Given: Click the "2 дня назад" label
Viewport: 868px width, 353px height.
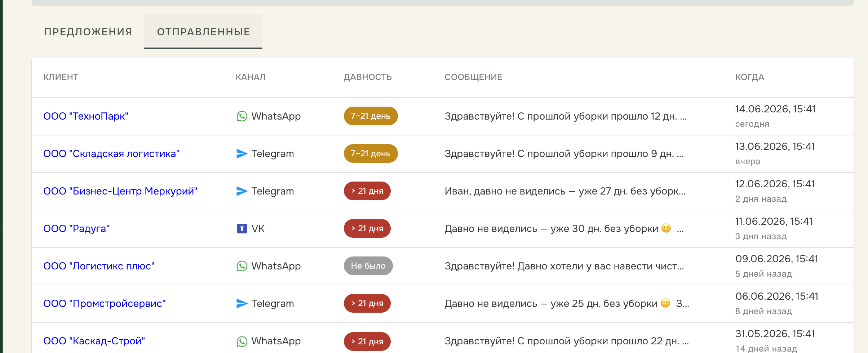Looking at the screenshot, I should click(761, 199).
